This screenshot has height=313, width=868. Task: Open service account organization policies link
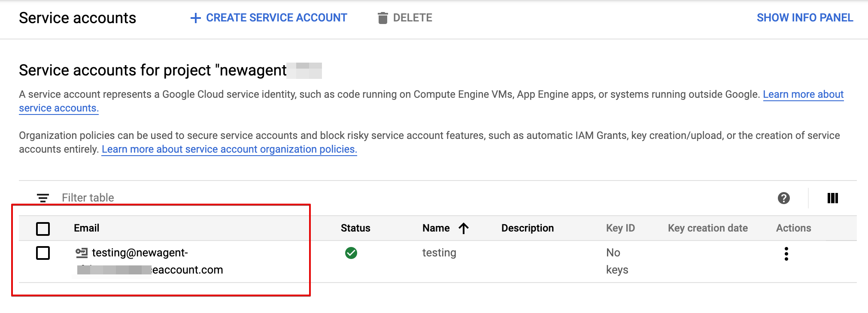coord(229,149)
